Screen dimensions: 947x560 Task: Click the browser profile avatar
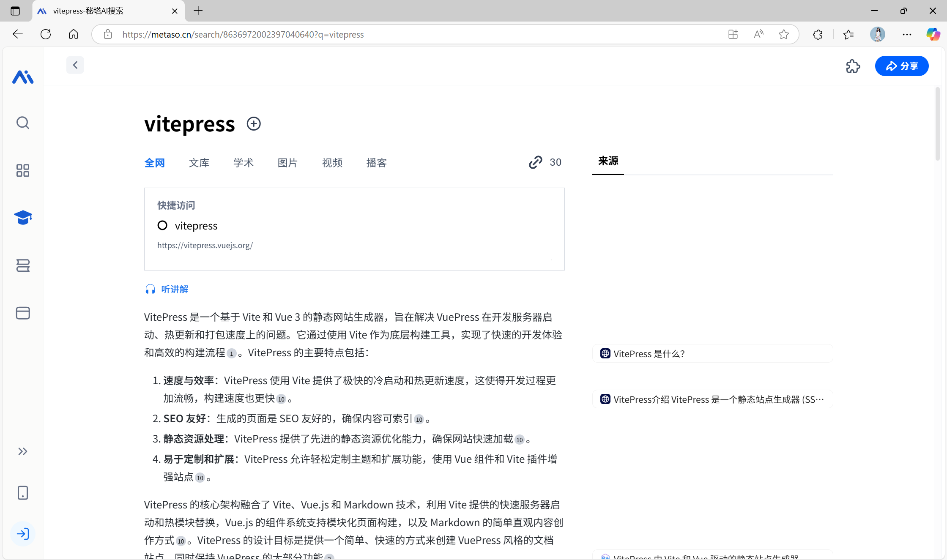878,34
